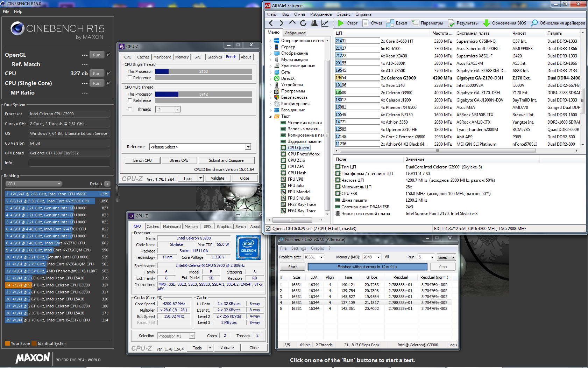This screenshot has height=368, width=588.
Task: Open the LinX Run count dropdown
Action: point(432,257)
